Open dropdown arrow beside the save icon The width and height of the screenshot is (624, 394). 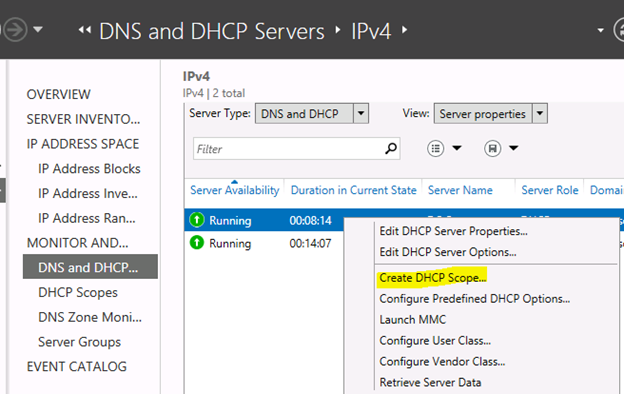coord(514,148)
